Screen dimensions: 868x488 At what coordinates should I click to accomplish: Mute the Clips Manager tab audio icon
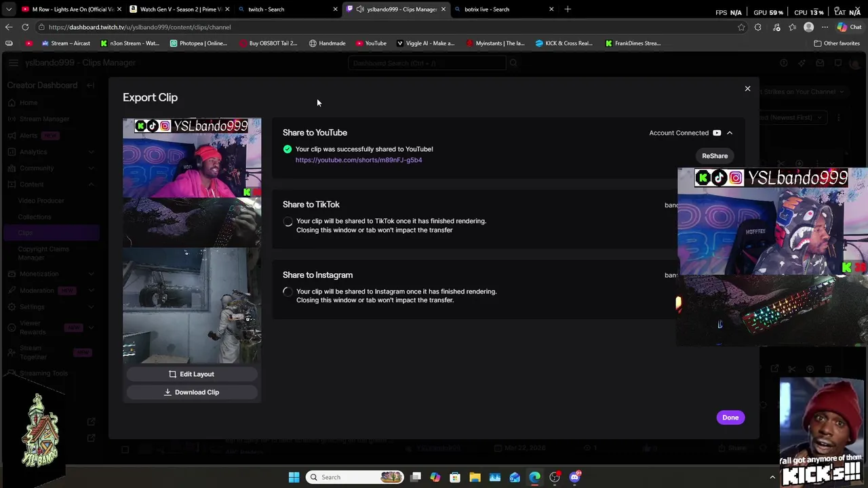[x=359, y=9]
